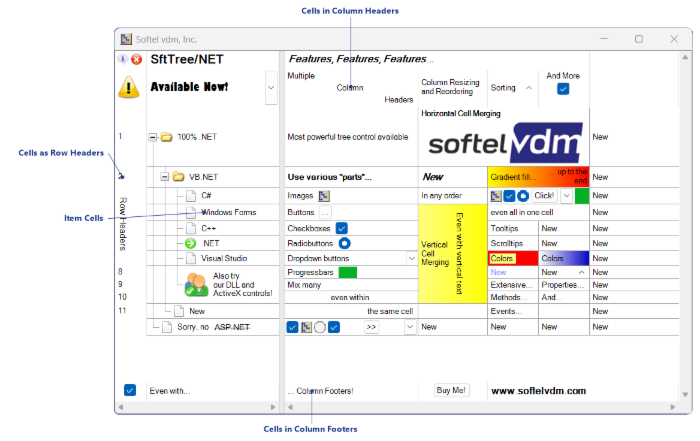Click the document icon beside C++
Viewport: 700px width, 441px height.
[x=191, y=229]
